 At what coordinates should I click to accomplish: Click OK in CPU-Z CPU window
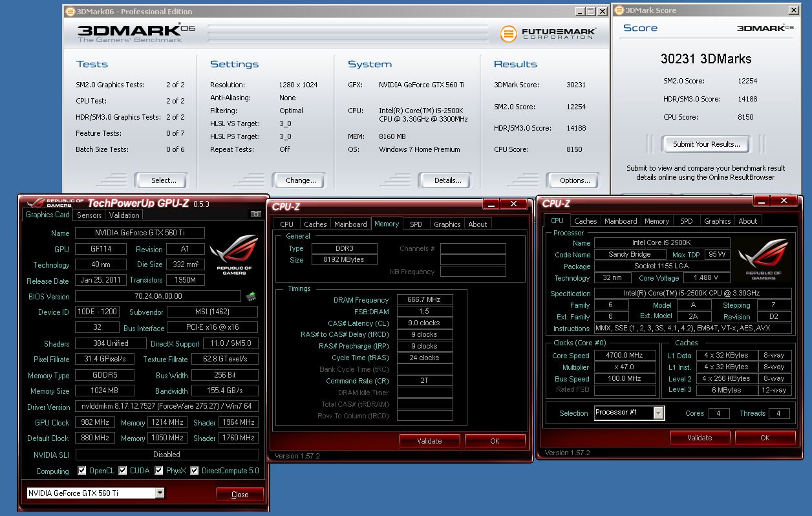click(x=765, y=438)
